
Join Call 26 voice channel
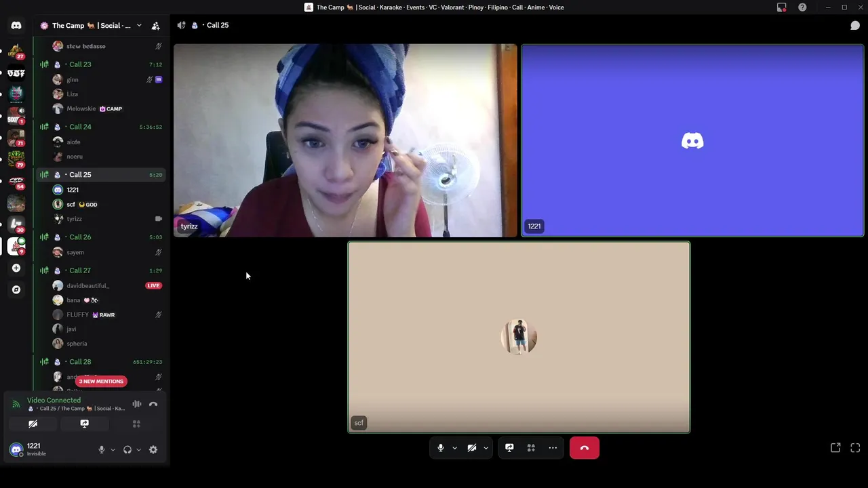(x=100, y=237)
